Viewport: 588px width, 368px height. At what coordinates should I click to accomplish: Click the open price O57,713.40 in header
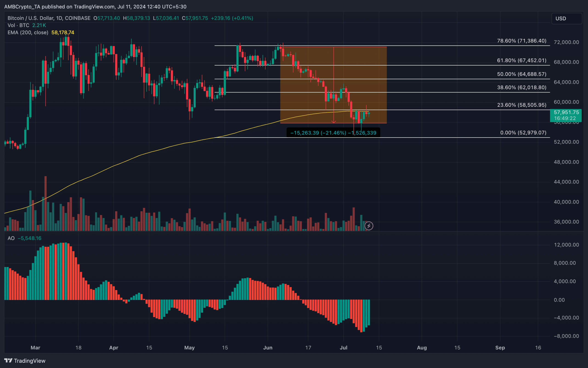[x=107, y=18]
